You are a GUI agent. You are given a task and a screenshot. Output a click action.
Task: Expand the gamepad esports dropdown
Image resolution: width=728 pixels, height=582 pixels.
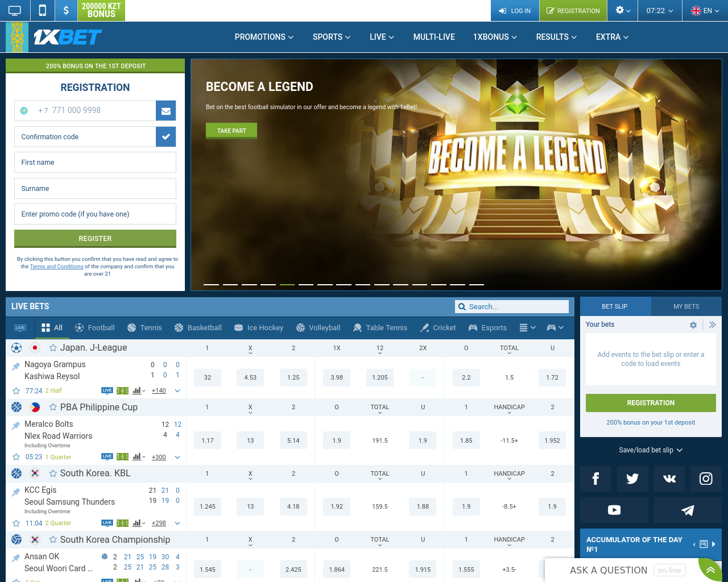tap(555, 328)
